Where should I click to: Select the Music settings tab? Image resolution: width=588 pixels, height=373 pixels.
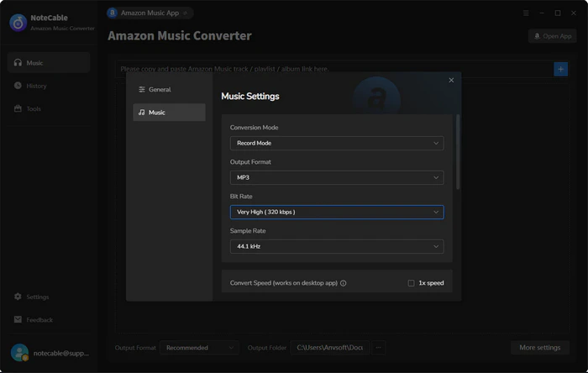pos(169,112)
